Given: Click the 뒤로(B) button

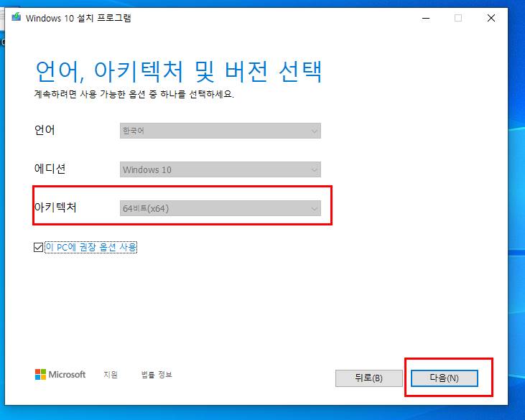Looking at the screenshot, I should pyautogui.click(x=369, y=378).
